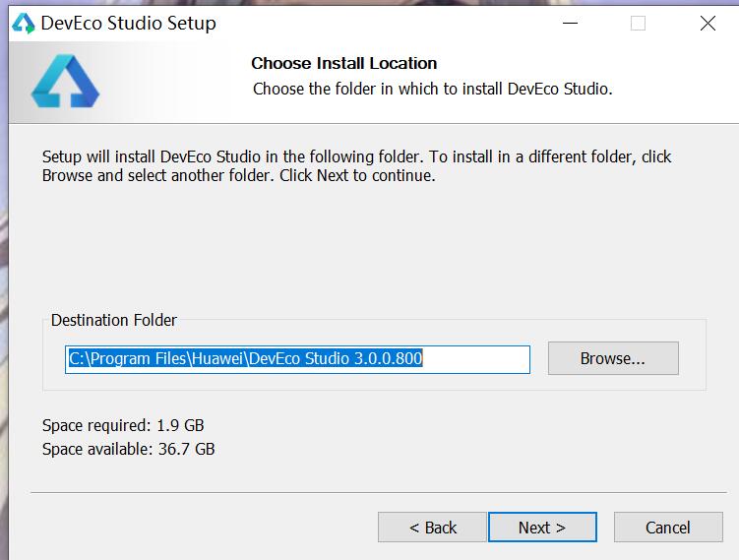Click the "Space required: 1.9 GB" text

click(123, 425)
